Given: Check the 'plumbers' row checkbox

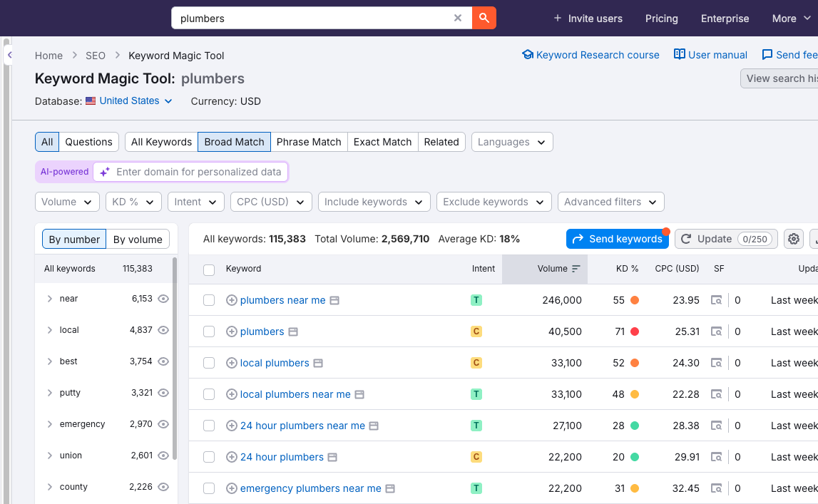Looking at the screenshot, I should (x=209, y=331).
